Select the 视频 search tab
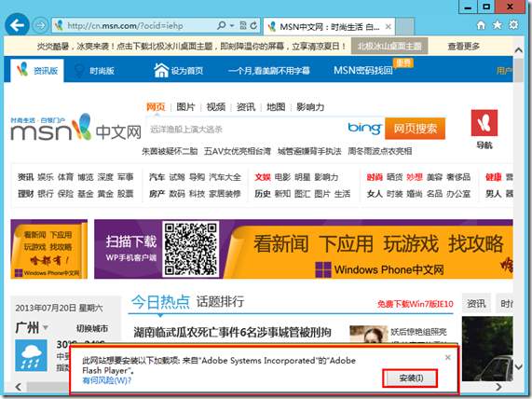Viewport: 532px width, 399px height. coord(216,107)
